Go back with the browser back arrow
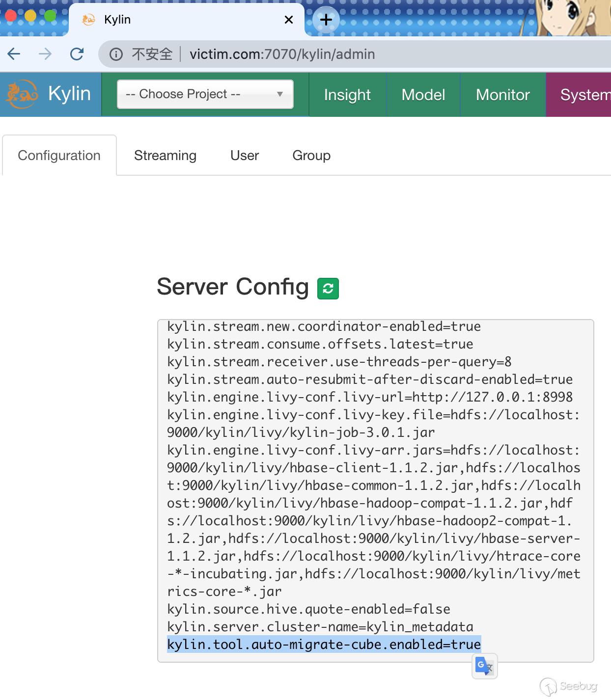 coord(14,54)
